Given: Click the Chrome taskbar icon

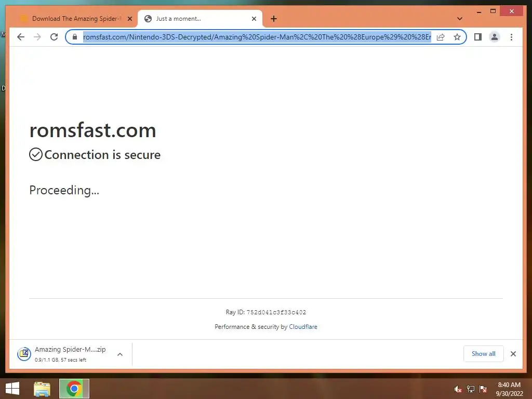Looking at the screenshot, I should [74, 389].
